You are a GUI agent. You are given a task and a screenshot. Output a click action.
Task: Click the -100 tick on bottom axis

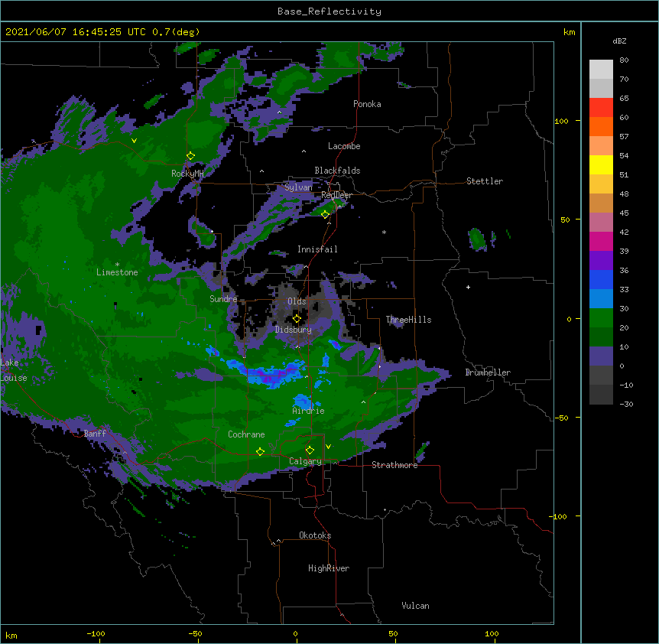[x=96, y=633]
